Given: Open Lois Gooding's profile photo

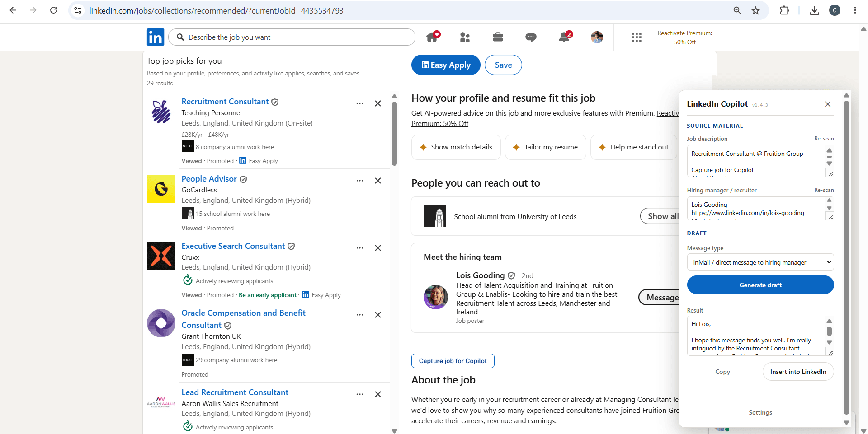Looking at the screenshot, I should click(x=436, y=297).
